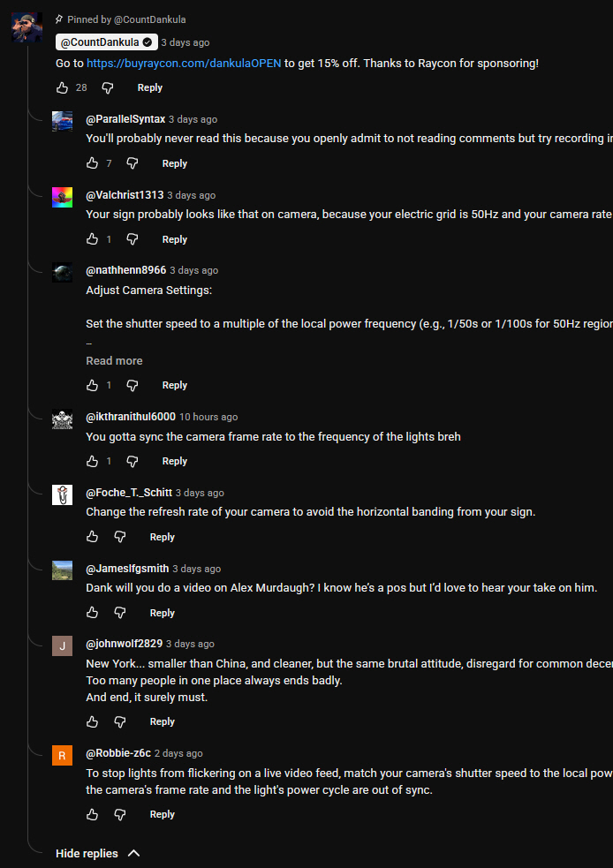Like the pinned @CountDankula comment
613x868 pixels.
pos(63,87)
